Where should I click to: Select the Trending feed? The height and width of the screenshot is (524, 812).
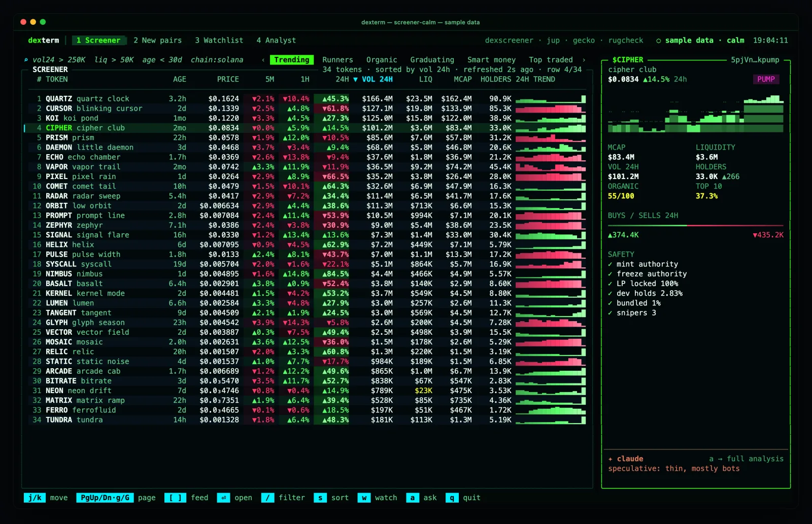(292, 60)
